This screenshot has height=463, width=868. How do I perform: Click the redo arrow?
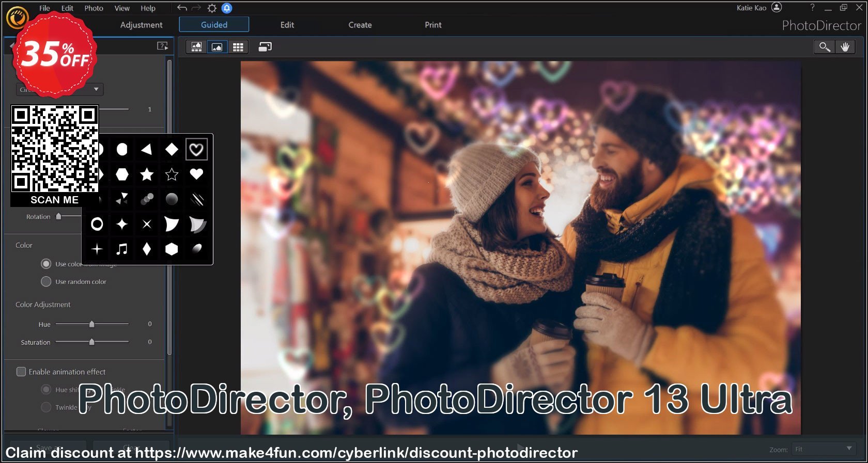pos(196,8)
